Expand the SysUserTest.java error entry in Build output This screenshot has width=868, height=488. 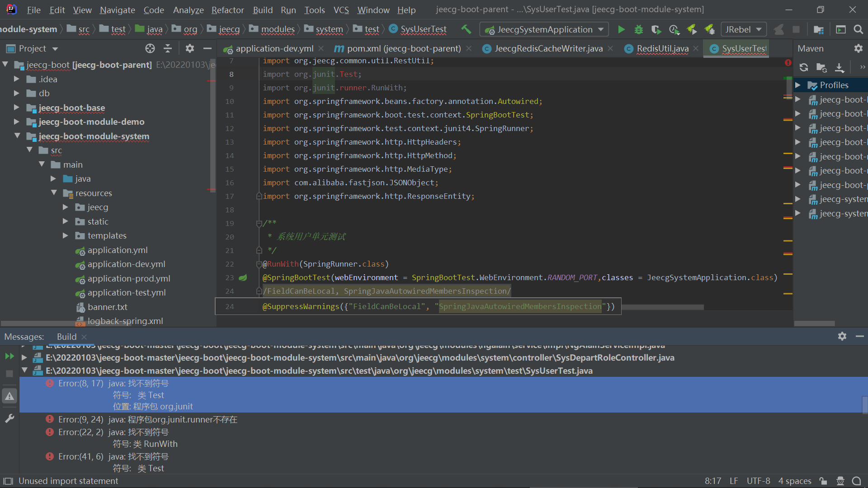[x=25, y=371]
